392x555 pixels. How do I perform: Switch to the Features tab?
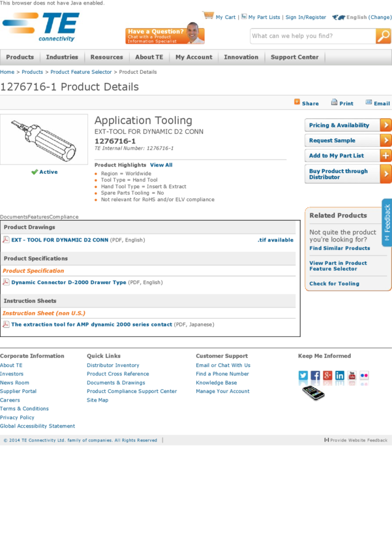[38, 217]
